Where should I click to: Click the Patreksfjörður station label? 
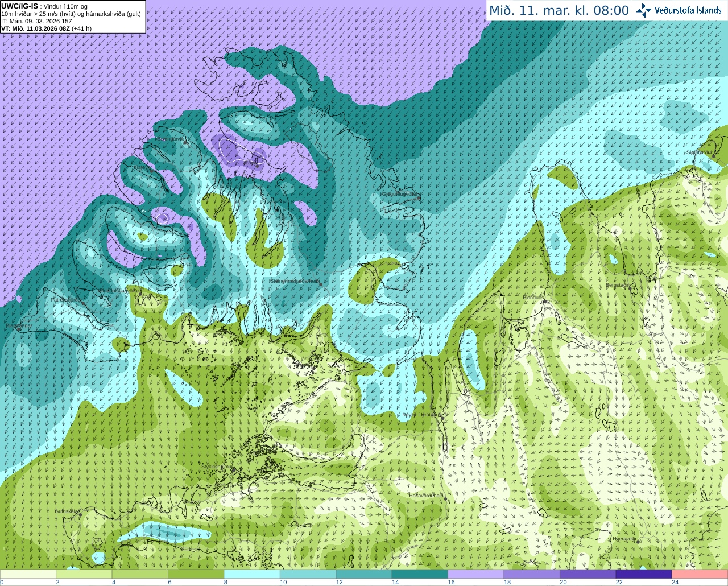66,300
